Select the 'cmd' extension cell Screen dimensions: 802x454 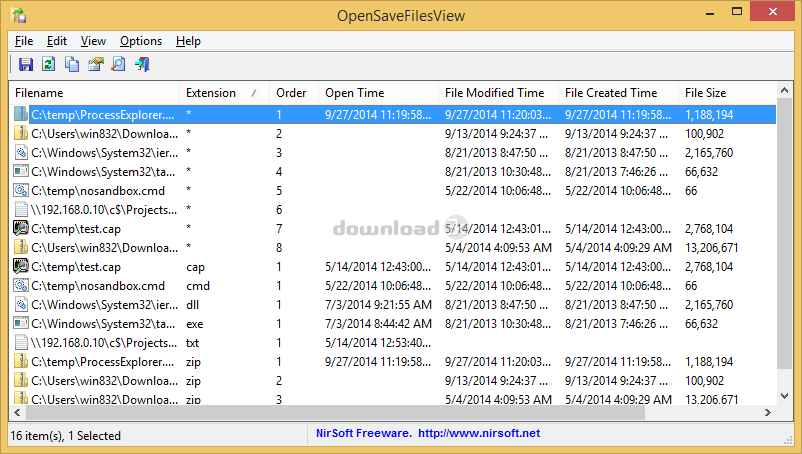pyautogui.click(x=198, y=286)
